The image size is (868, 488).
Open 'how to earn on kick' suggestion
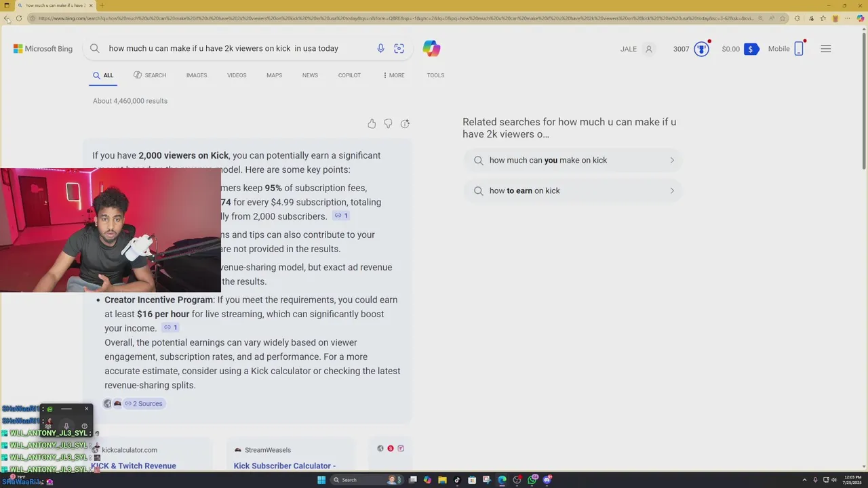coord(572,190)
